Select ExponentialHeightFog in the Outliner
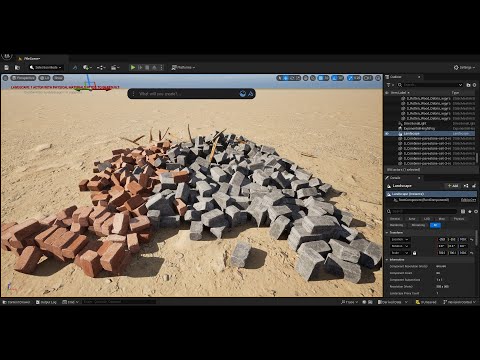Screen dimensions: 480x360 click(x=419, y=128)
